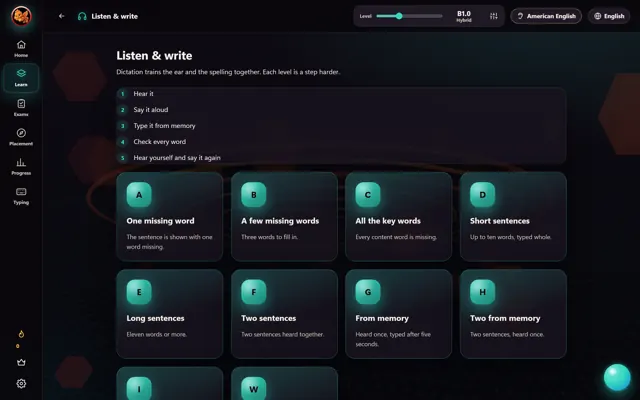The width and height of the screenshot is (640, 400).
Task: Click the streak flame icon
Action: (21, 334)
